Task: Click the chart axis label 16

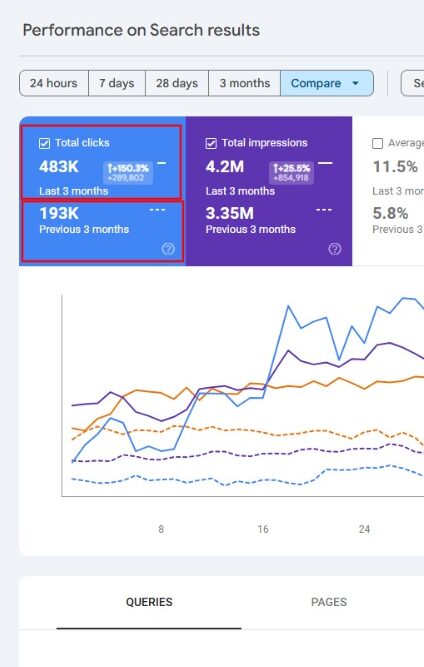Action: click(x=263, y=529)
